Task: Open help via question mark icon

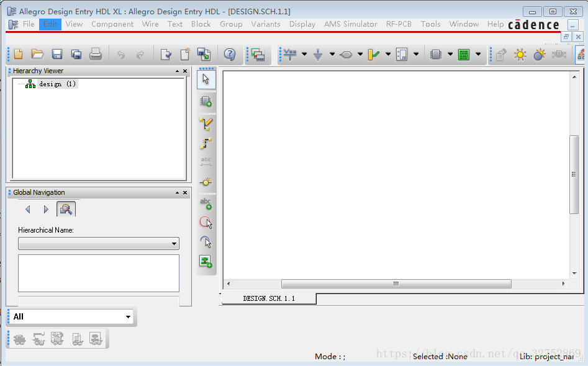Action: click(230, 55)
